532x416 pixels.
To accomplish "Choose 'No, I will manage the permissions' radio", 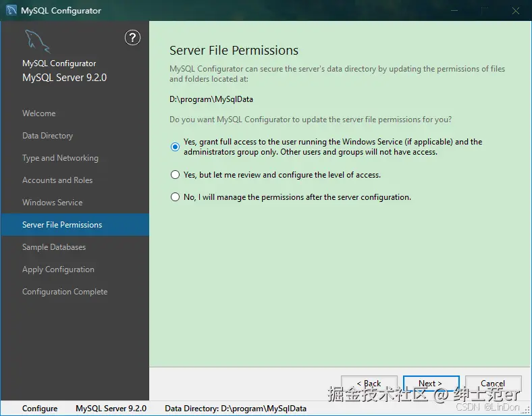I will coord(175,197).
